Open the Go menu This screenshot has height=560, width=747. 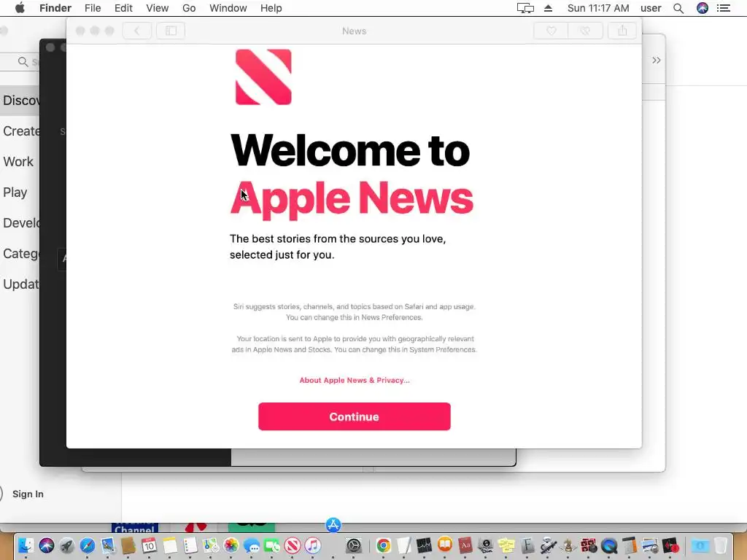189,8
